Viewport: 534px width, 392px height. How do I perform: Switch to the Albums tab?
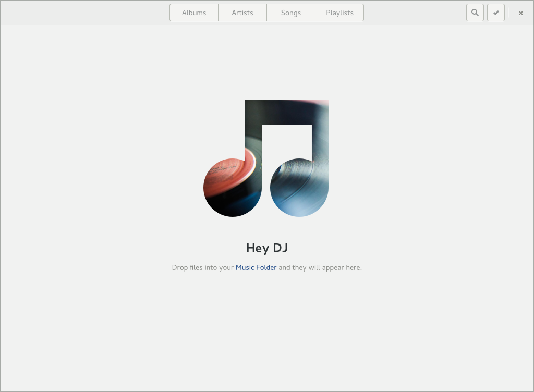tap(194, 13)
